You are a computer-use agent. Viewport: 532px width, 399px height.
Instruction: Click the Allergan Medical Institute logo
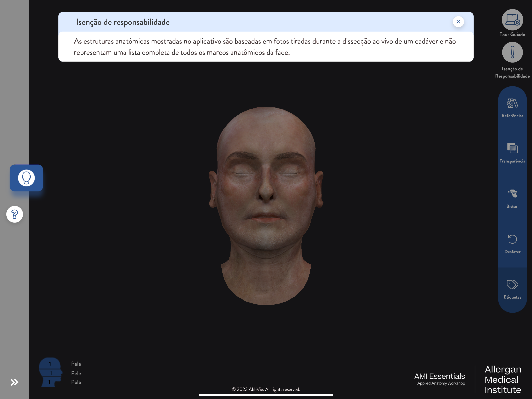(x=503, y=380)
